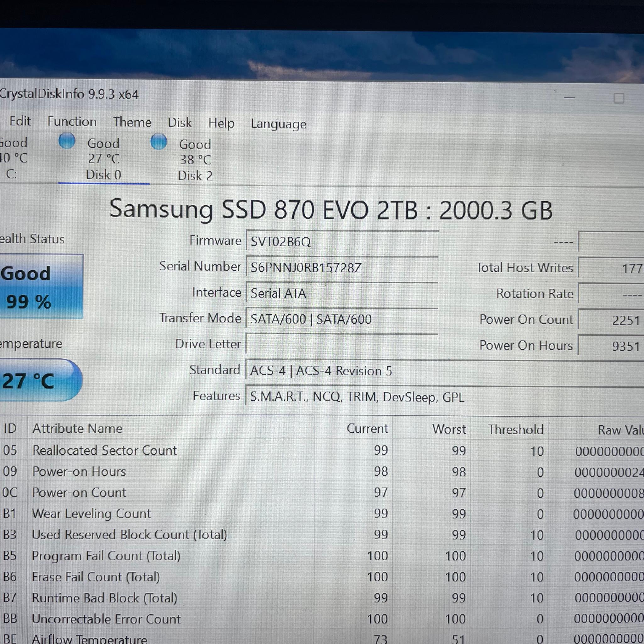Click the Firmware field SVT02B6Q
644x644 pixels.
coord(342,241)
